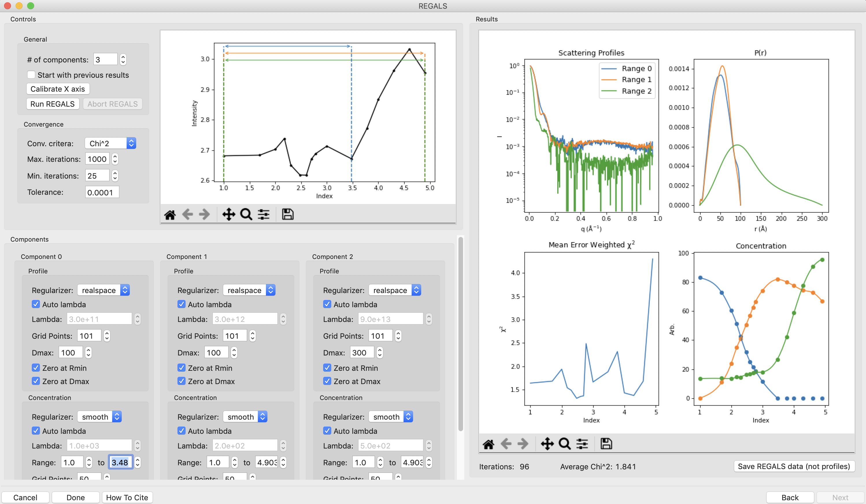This screenshot has width=866, height=504.
Task: Click the back arrow in the results plot toolbar
Action: (x=506, y=444)
